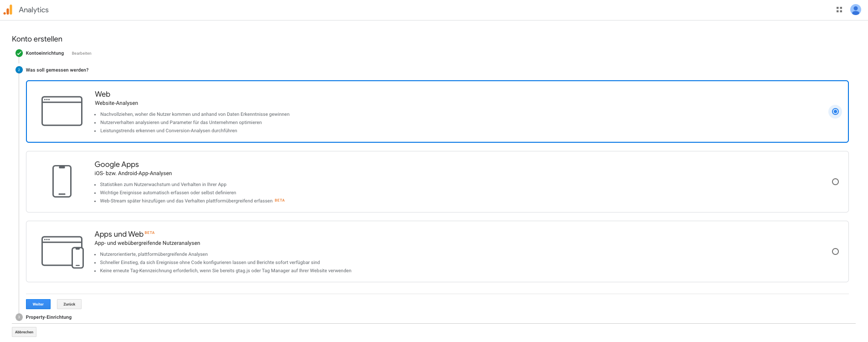Click the Google Apps smartphone icon
The width and height of the screenshot is (868, 342).
pyautogui.click(x=62, y=181)
